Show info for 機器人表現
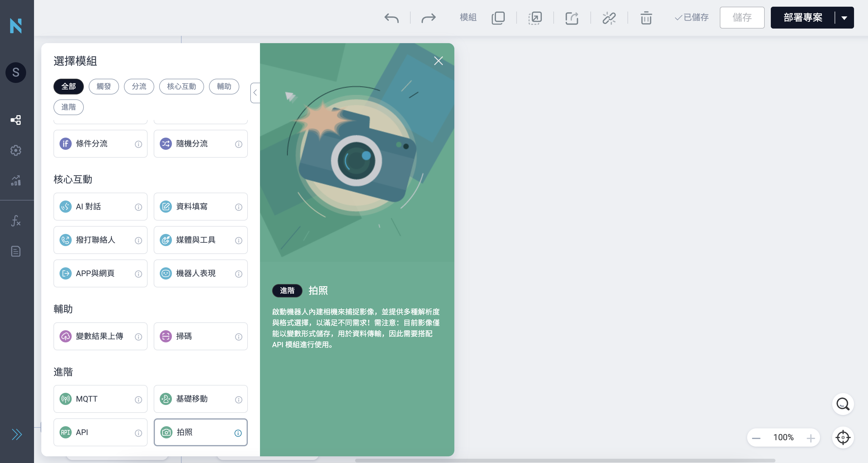 click(239, 274)
